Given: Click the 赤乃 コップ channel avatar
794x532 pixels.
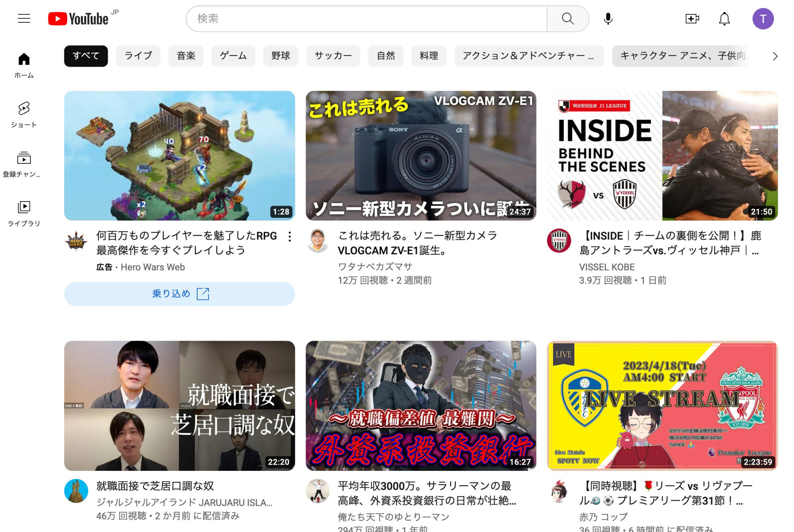Looking at the screenshot, I should coord(559,491).
